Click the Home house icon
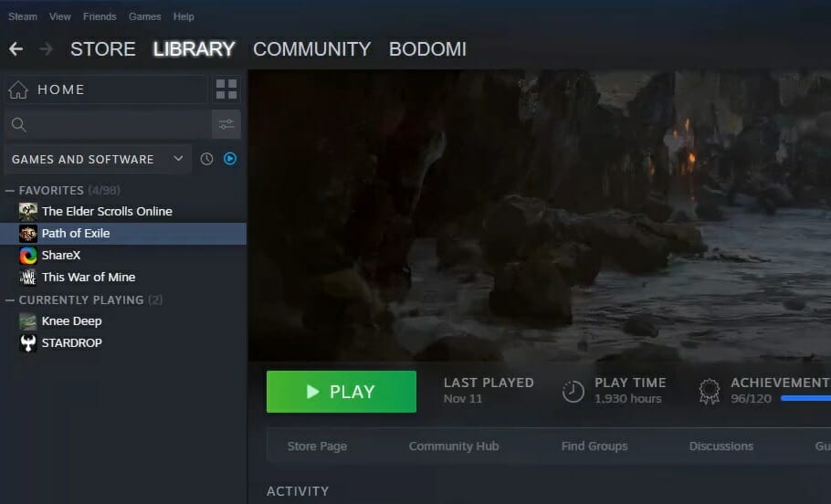 (x=18, y=89)
